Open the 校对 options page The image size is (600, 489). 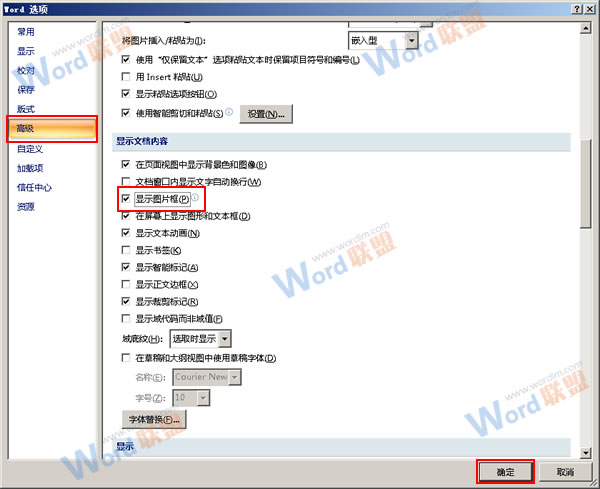25,71
